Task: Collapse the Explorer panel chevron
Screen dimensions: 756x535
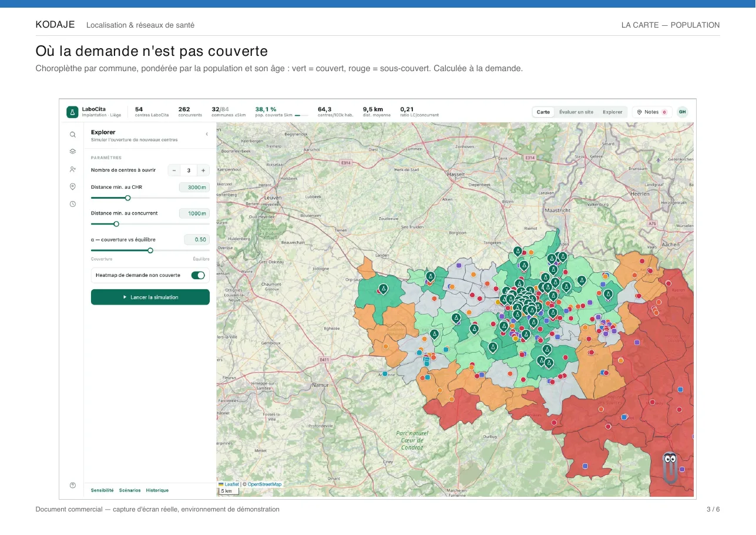Action: pyautogui.click(x=207, y=135)
